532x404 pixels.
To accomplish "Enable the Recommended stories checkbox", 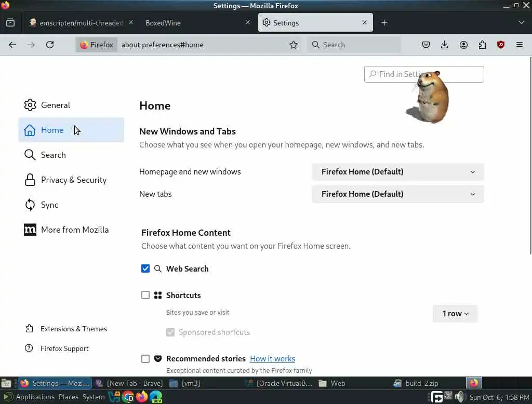I will click(x=145, y=359).
